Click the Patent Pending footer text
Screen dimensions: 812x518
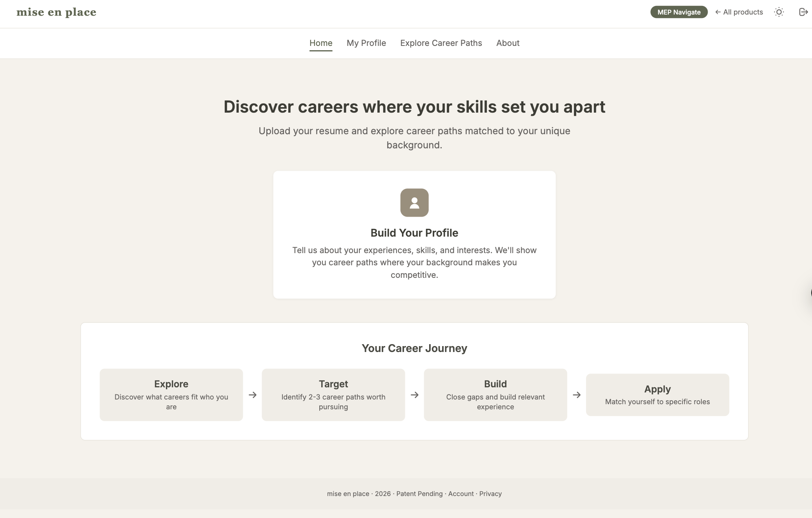pos(419,494)
